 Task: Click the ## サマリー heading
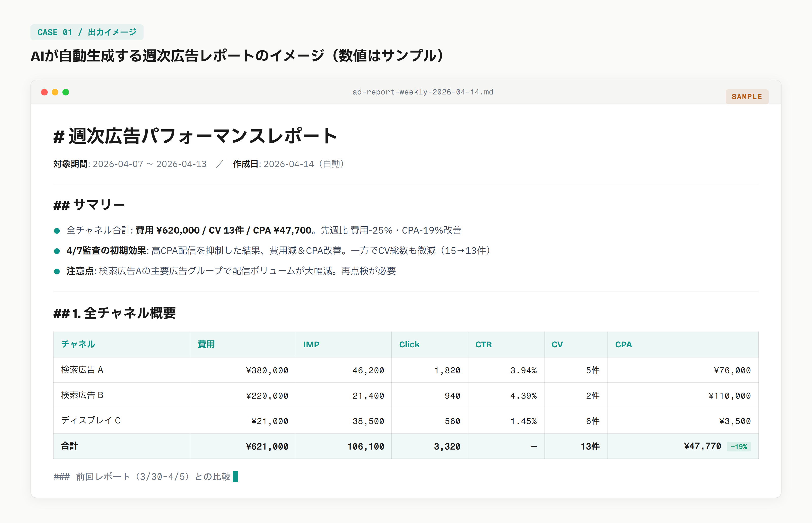coord(89,205)
